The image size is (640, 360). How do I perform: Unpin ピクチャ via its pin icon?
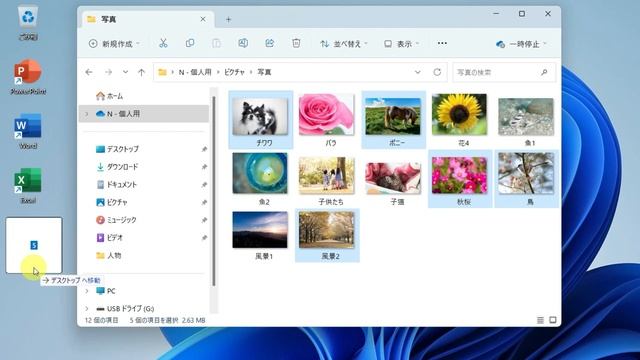pyautogui.click(x=204, y=202)
